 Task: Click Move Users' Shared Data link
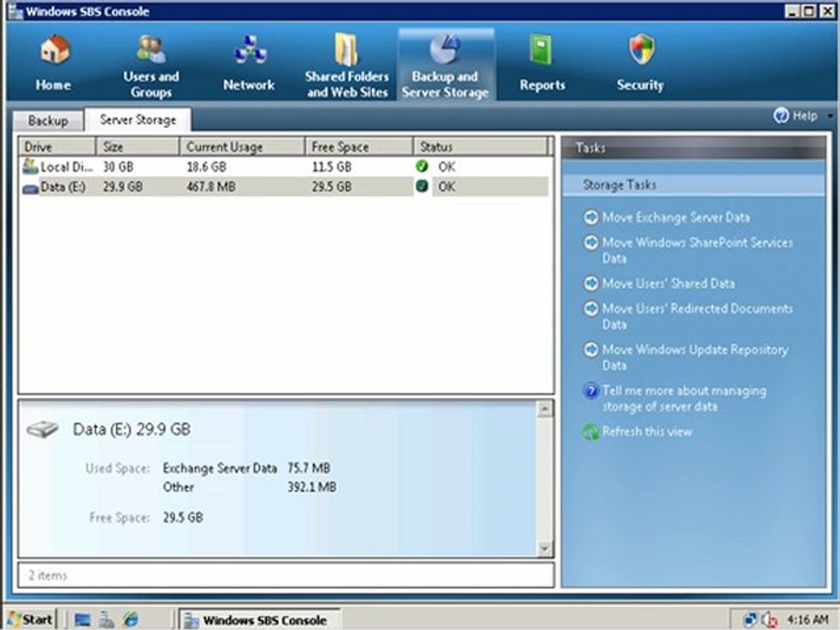pyautogui.click(x=668, y=283)
